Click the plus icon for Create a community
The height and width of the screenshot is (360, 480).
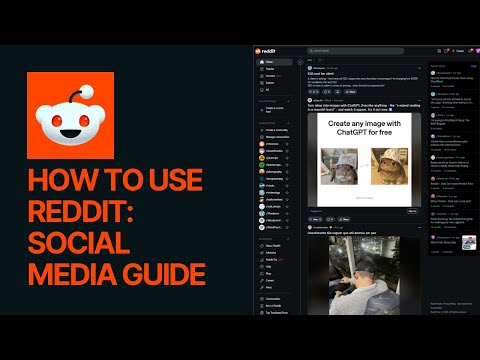click(262, 130)
